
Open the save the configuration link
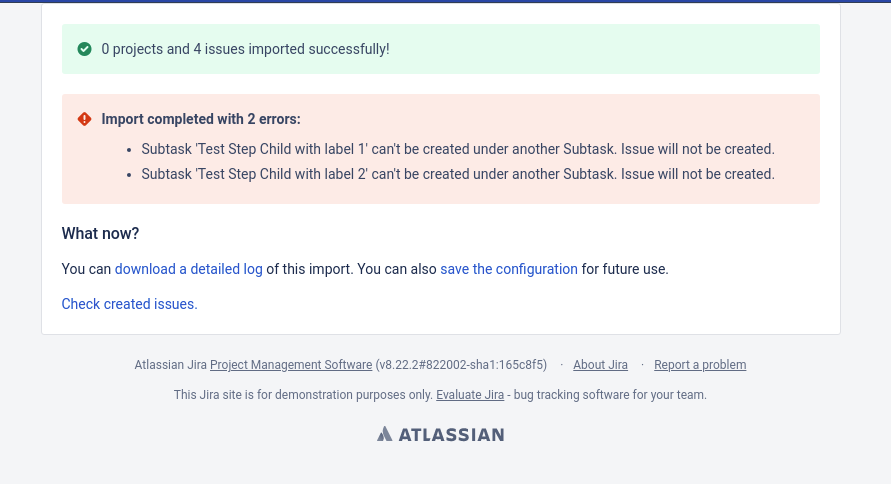509,269
